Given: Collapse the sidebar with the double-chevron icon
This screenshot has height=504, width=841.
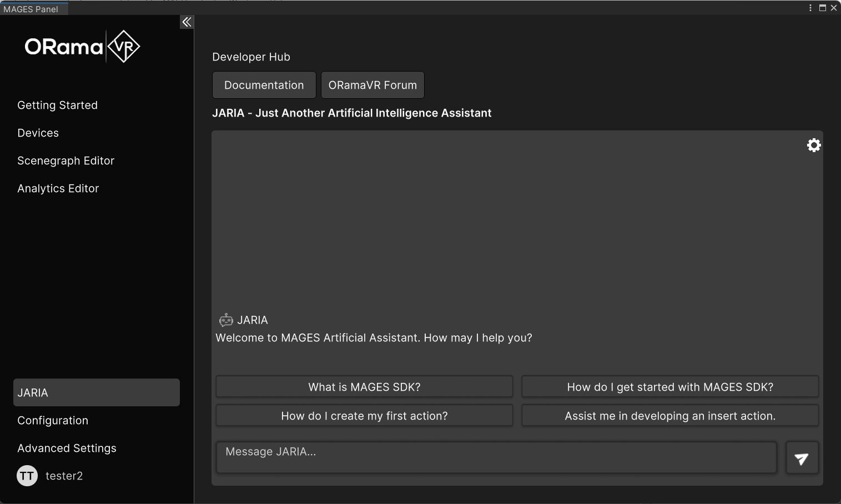Looking at the screenshot, I should pyautogui.click(x=187, y=22).
